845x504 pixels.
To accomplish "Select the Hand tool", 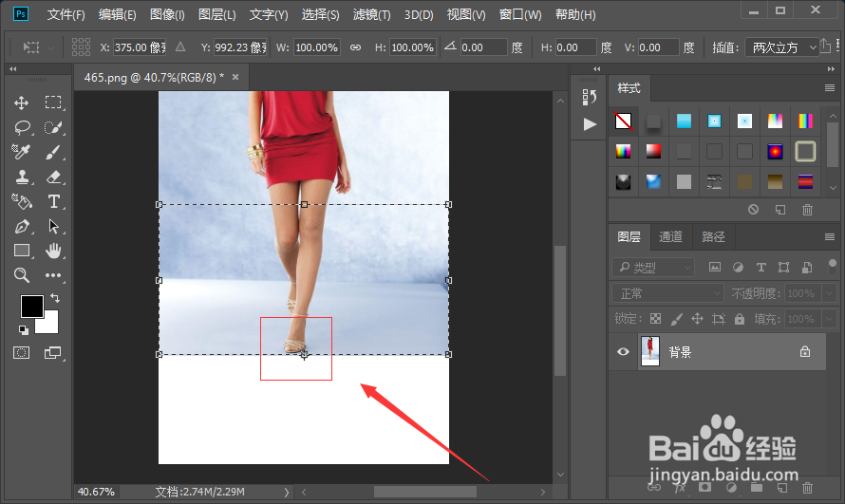I will (x=53, y=251).
